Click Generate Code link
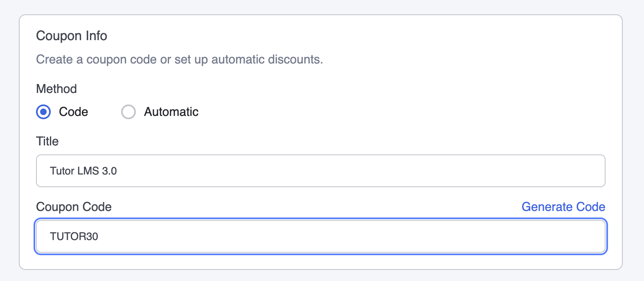This screenshot has width=644, height=281. 563,207
